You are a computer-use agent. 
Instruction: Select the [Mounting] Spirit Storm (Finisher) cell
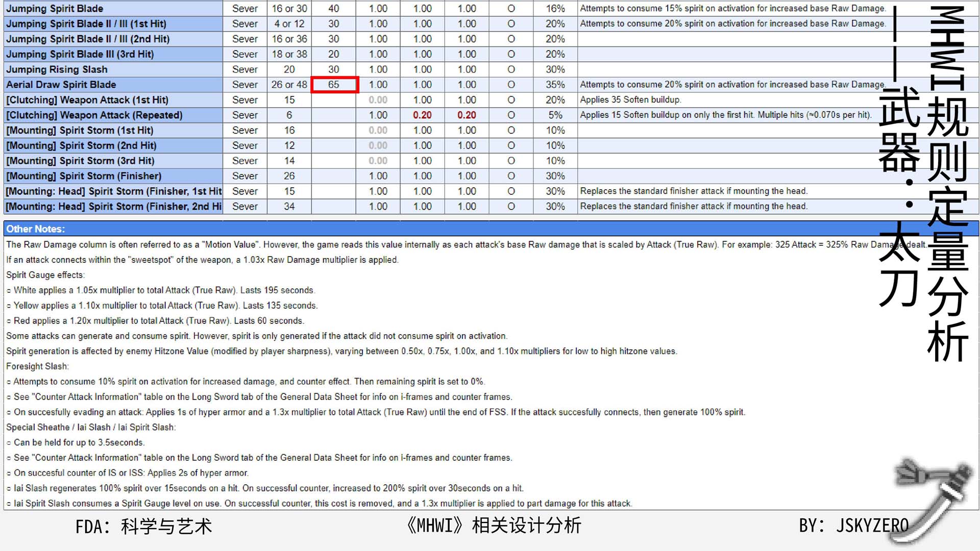(x=84, y=176)
